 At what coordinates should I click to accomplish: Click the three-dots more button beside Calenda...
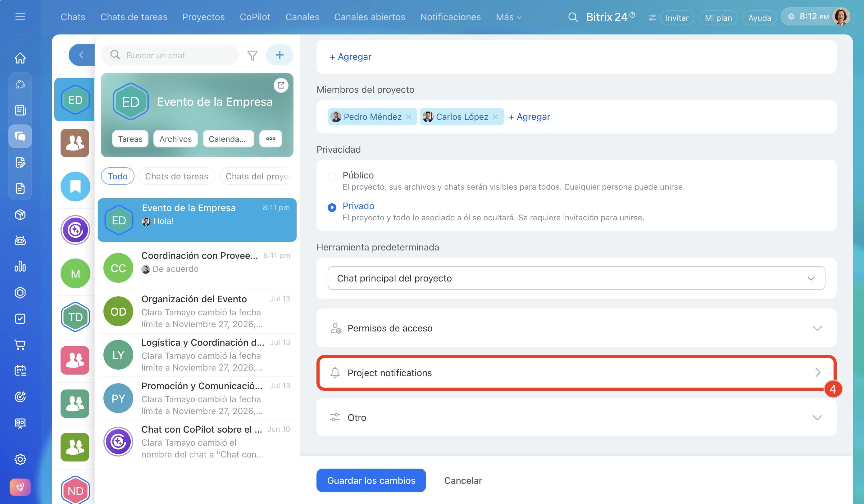(271, 139)
